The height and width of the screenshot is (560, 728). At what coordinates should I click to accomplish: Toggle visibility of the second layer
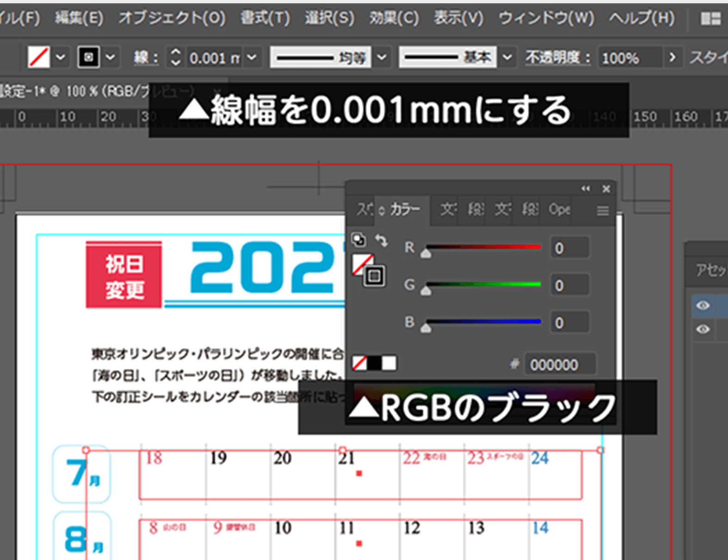click(x=703, y=329)
